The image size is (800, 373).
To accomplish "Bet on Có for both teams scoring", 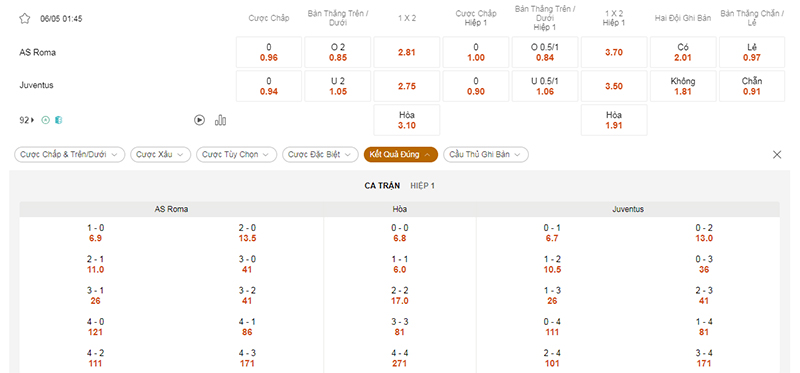I will (x=683, y=52).
